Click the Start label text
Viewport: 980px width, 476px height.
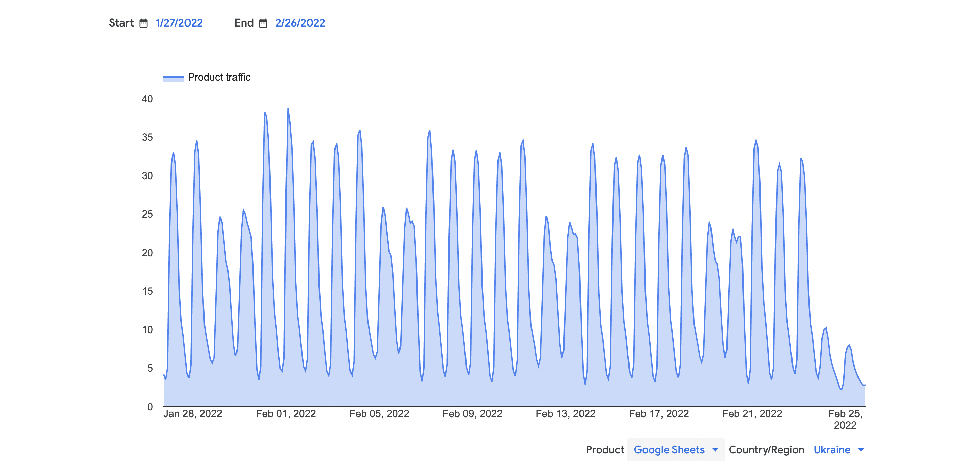click(x=121, y=23)
